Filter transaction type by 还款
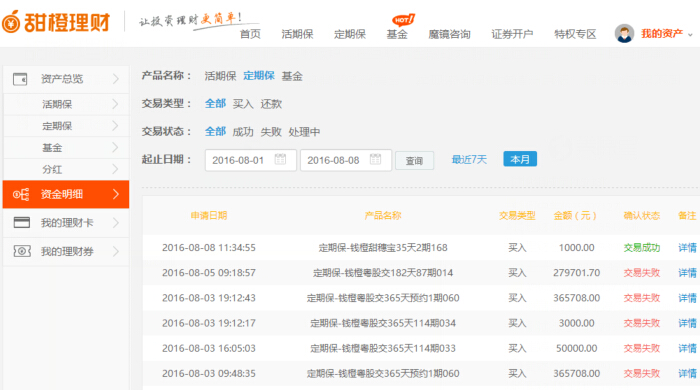700x390 pixels. pos(271,104)
